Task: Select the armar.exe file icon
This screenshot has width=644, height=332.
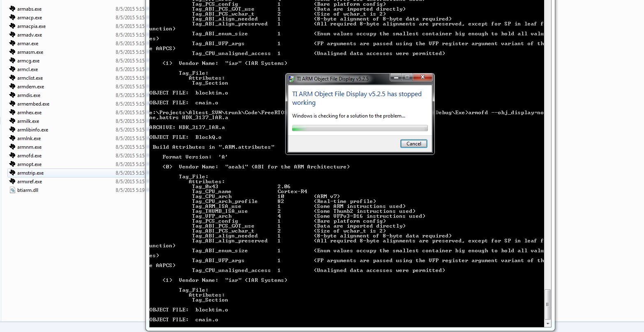Action: pos(13,44)
